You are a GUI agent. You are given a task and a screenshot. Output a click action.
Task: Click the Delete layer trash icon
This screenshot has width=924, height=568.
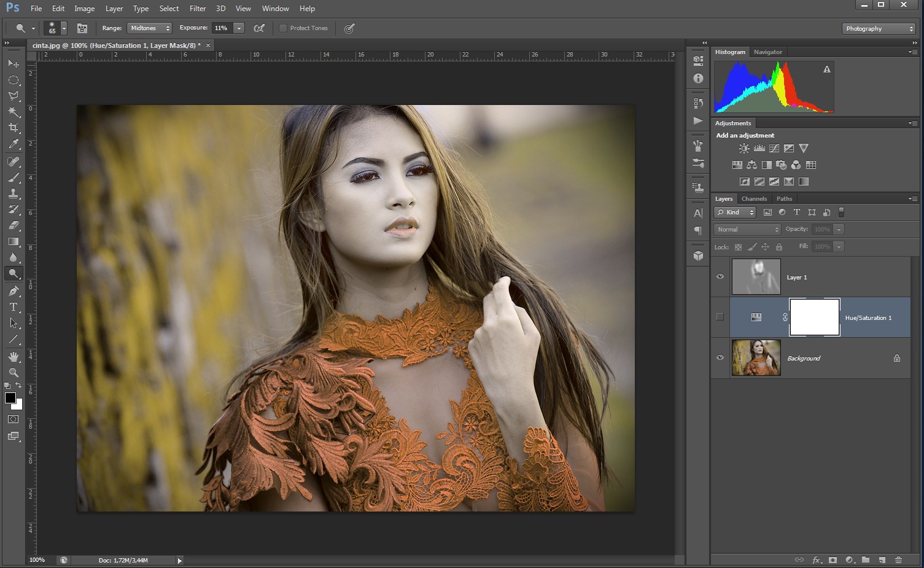tap(898, 559)
